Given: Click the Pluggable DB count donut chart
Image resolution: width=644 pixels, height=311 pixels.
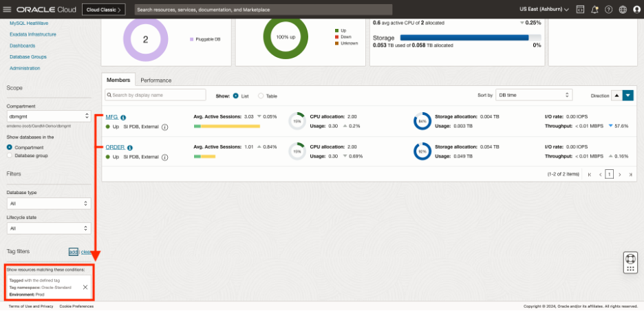Looking at the screenshot, I should 145,39.
